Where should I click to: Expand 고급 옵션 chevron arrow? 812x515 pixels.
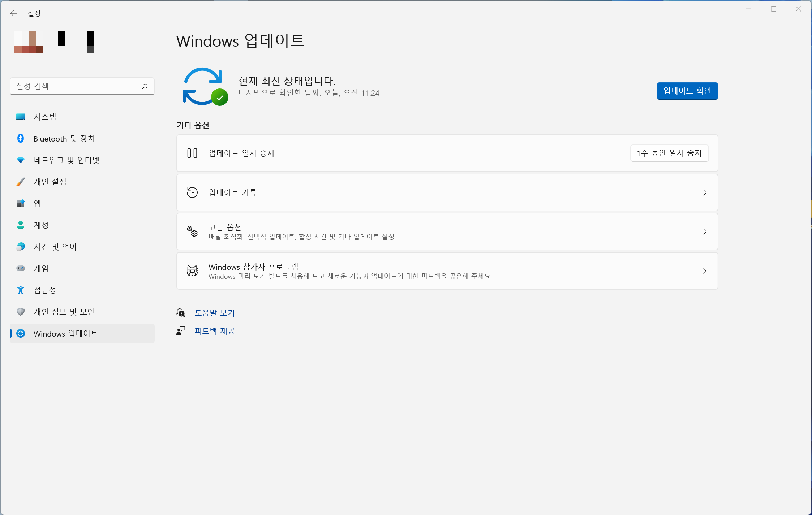pyautogui.click(x=705, y=232)
